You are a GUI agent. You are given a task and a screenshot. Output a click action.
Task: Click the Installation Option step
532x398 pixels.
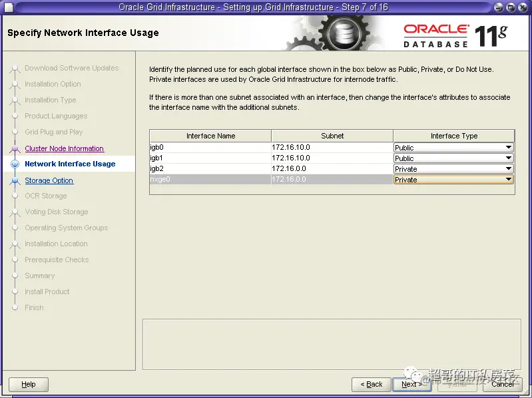click(53, 84)
